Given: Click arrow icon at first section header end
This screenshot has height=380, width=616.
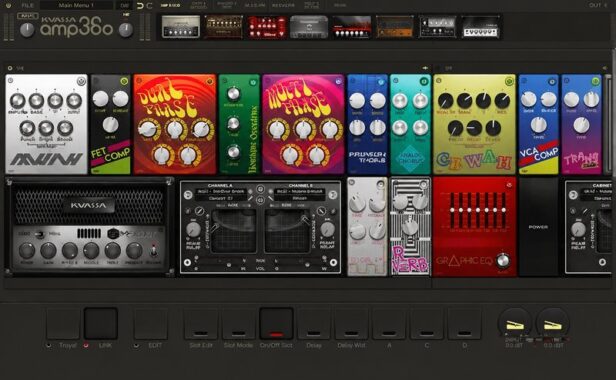Looking at the screenshot, I should click(425, 68).
